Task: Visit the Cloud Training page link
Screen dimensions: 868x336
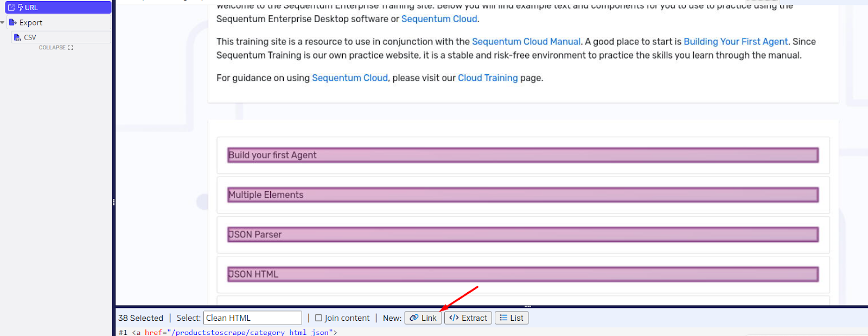Action: coord(488,78)
